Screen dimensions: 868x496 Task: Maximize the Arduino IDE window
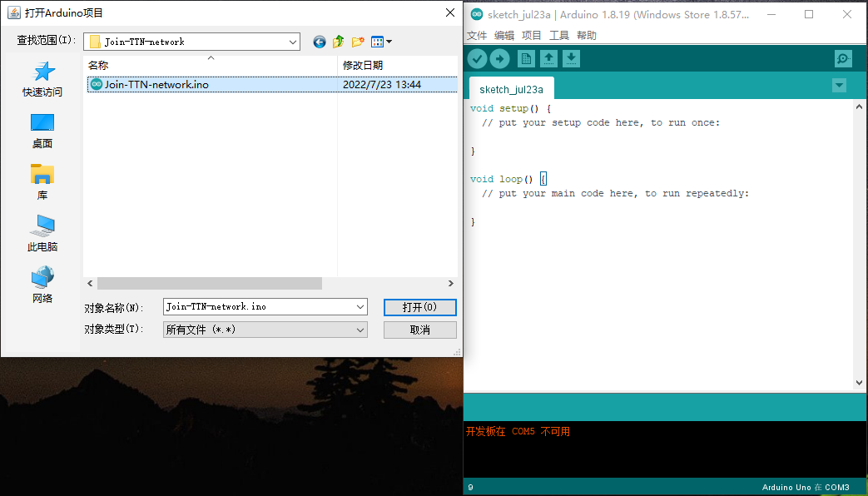click(x=809, y=14)
